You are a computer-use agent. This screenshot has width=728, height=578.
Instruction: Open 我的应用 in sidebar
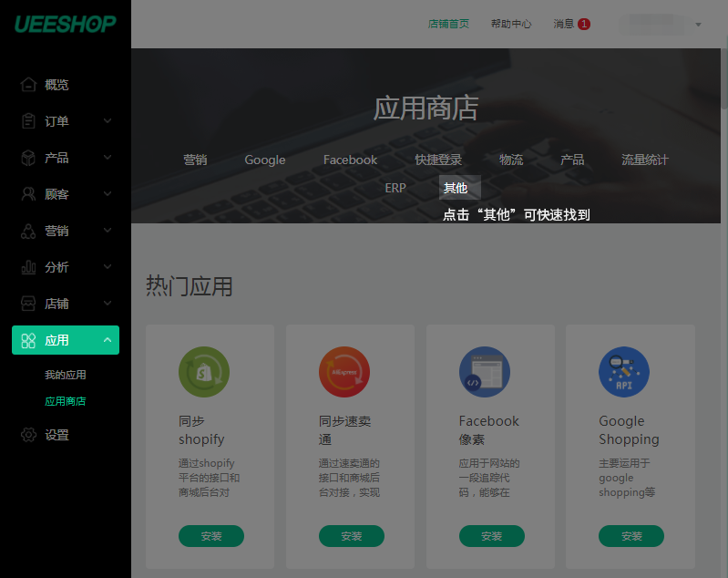click(x=66, y=375)
